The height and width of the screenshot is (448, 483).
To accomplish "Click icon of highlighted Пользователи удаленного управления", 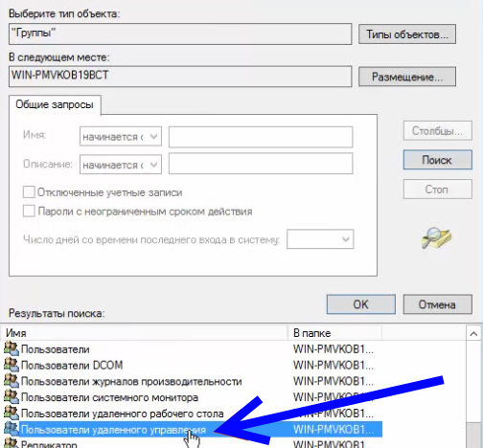I will coord(11,429).
